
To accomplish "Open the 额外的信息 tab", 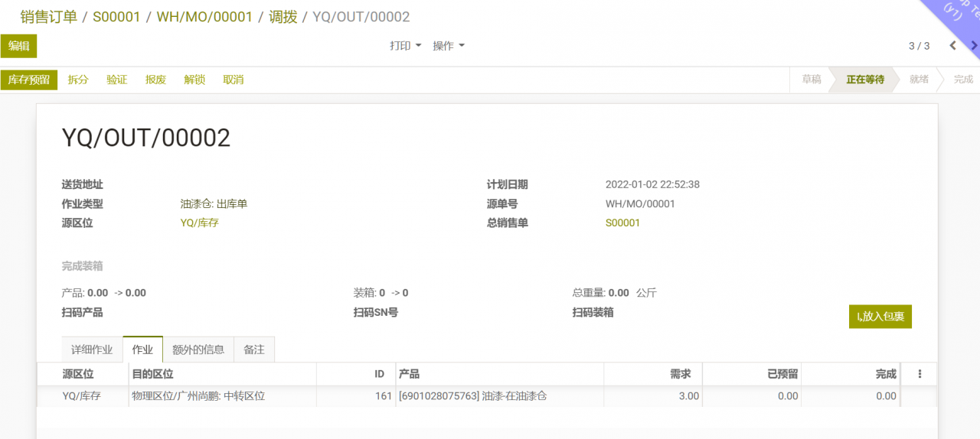I will coord(198,350).
